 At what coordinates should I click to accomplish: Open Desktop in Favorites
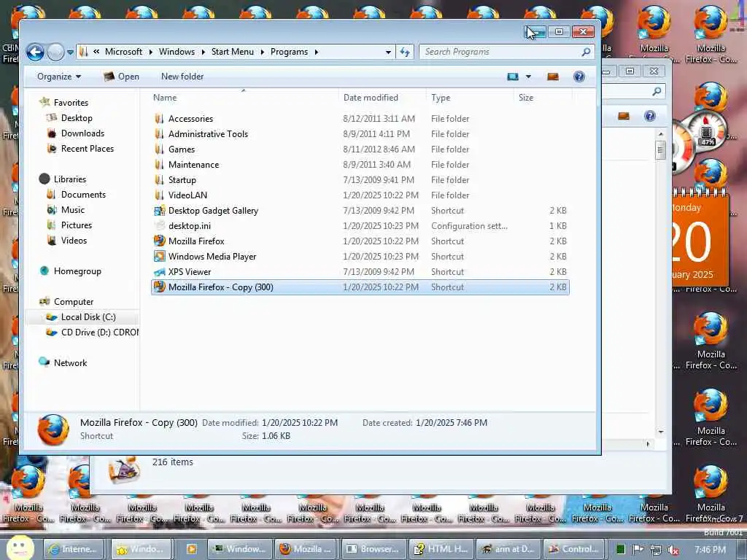coord(76,118)
